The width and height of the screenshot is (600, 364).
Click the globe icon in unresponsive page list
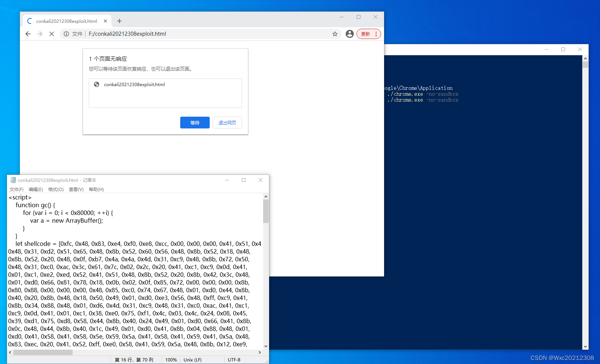coord(97,84)
